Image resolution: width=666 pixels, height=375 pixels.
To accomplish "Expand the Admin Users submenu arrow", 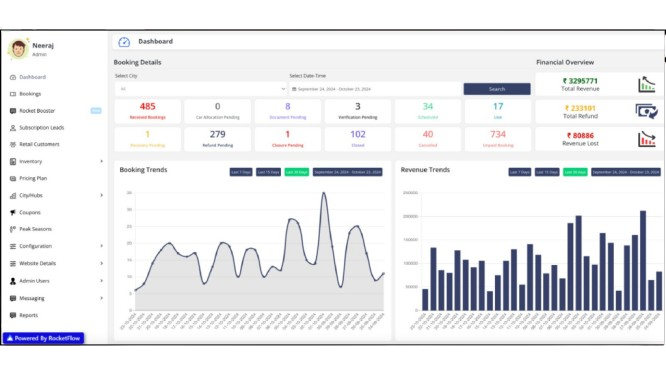I will click(x=102, y=281).
